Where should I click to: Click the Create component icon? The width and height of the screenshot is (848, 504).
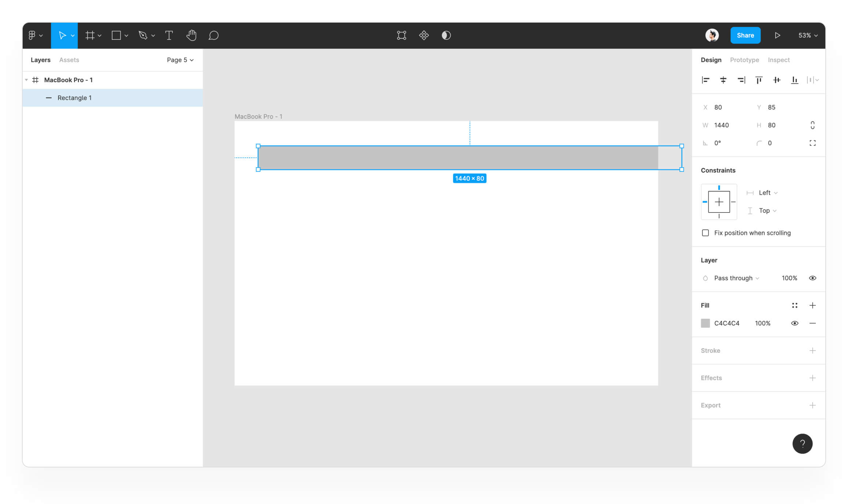[424, 35]
